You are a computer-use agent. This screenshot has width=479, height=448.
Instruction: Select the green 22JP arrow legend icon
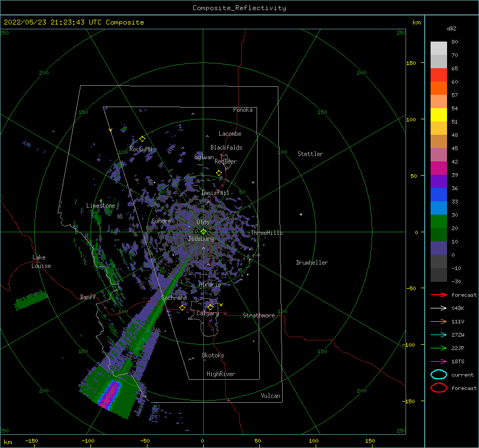point(439,348)
